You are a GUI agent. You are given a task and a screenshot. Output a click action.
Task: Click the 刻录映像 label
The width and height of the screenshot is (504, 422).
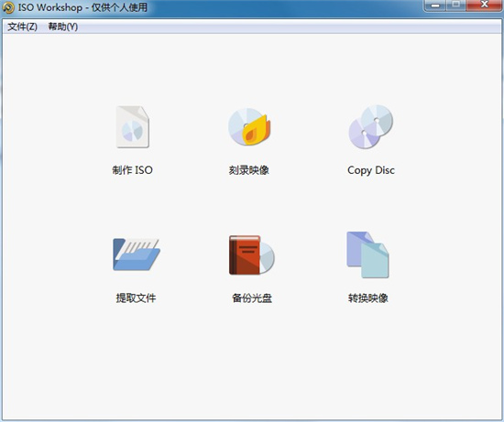click(x=248, y=170)
